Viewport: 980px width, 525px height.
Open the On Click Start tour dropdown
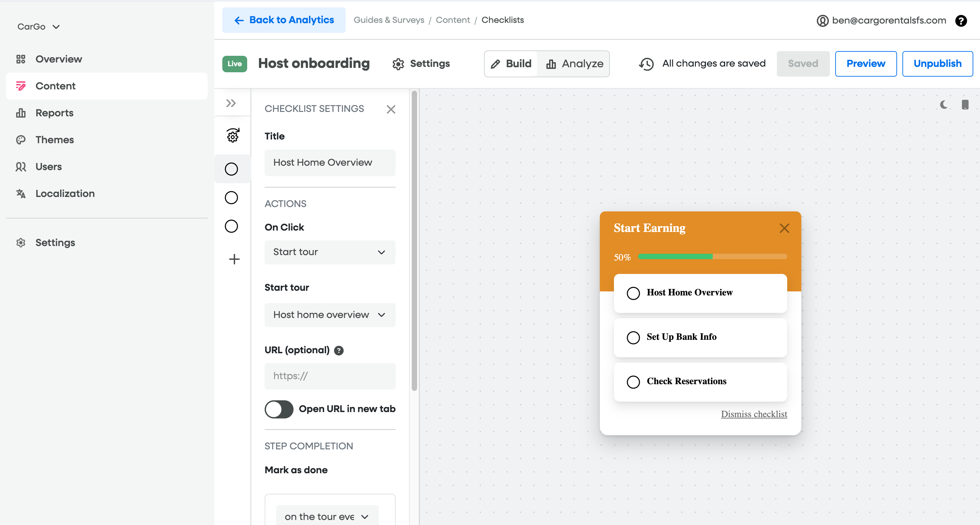[329, 252]
